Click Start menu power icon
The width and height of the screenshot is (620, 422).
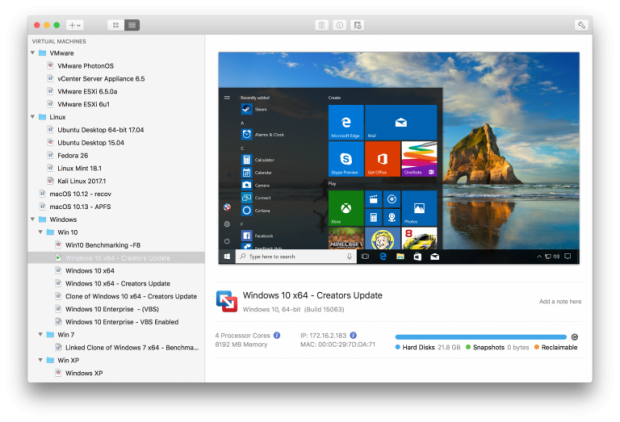(x=227, y=241)
